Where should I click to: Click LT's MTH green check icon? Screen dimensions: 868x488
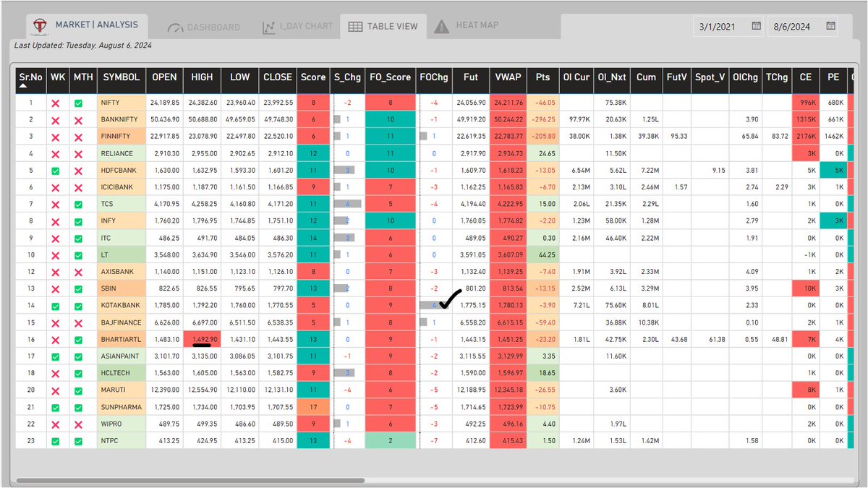click(x=78, y=254)
